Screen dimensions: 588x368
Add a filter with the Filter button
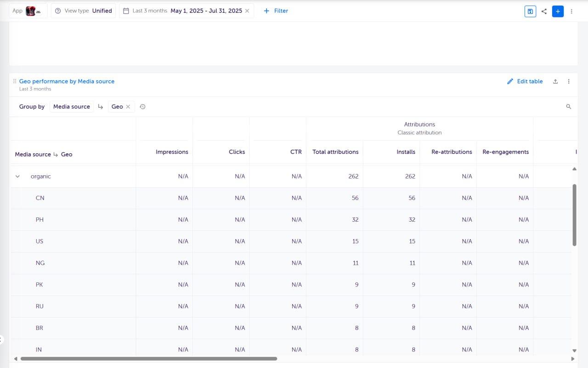(275, 11)
